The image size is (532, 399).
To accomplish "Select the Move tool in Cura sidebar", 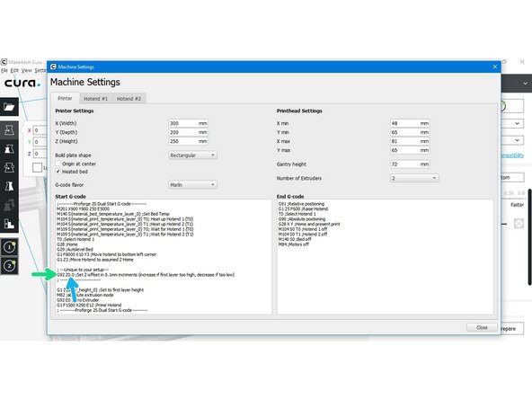I will click(9, 130).
